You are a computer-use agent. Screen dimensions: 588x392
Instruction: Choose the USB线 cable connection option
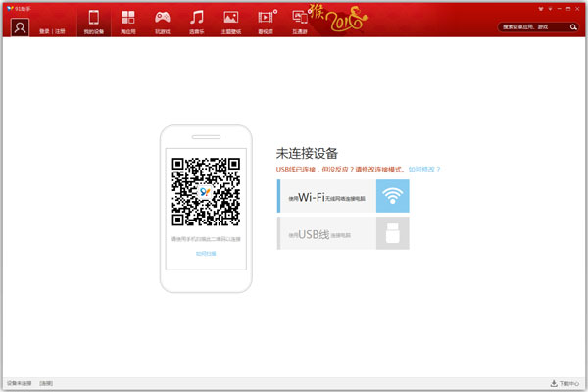point(343,233)
